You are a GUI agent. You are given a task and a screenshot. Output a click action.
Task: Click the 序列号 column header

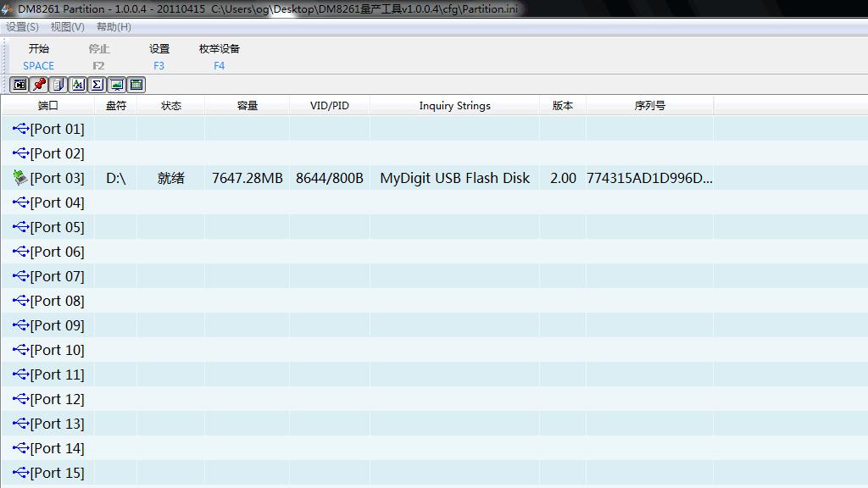pyautogui.click(x=649, y=106)
